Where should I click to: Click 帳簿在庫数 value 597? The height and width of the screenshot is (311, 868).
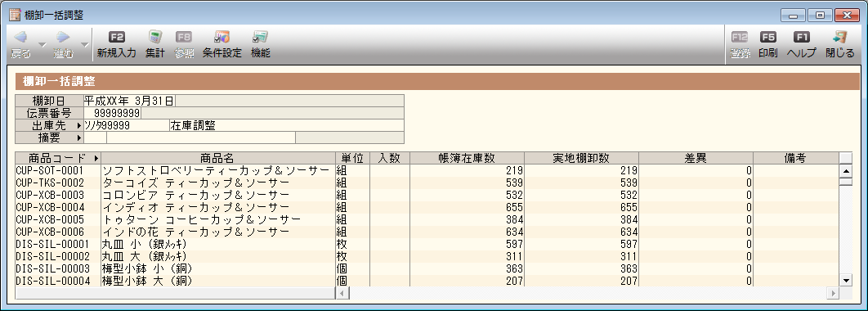point(515,244)
